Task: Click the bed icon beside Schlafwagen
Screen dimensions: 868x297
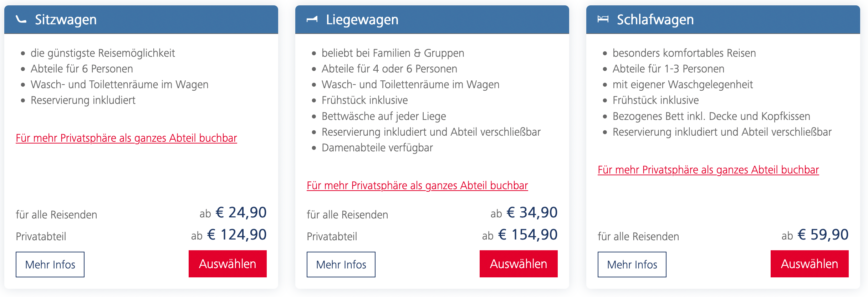Action: click(x=603, y=19)
